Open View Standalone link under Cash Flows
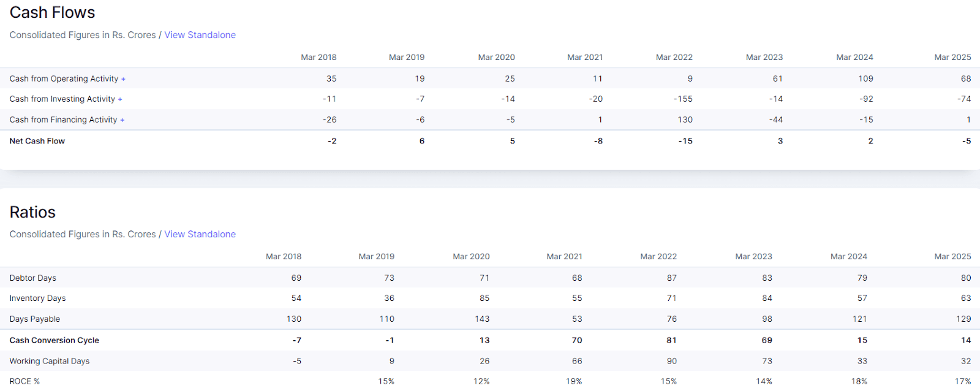Image resolution: width=980 pixels, height=391 pixels. (200, 35)
